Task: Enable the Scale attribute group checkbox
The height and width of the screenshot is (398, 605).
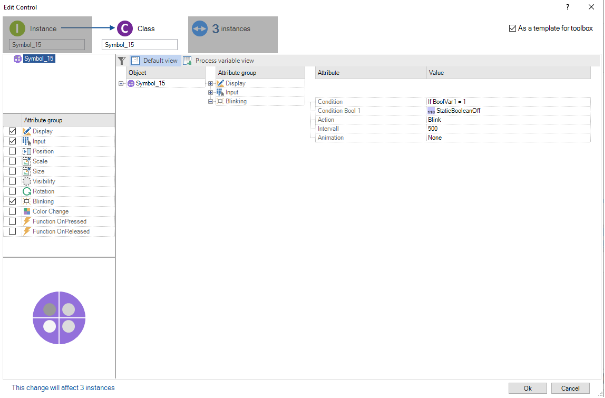Action: (13, 161)
